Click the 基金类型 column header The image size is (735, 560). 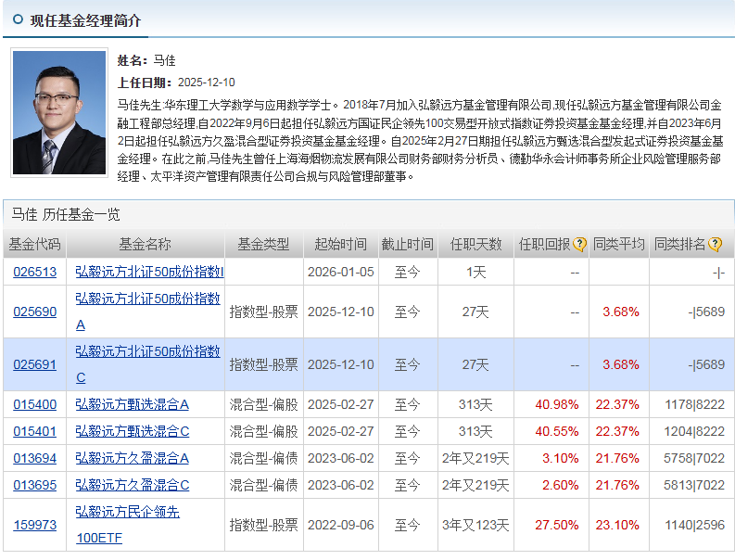[264, 245]
